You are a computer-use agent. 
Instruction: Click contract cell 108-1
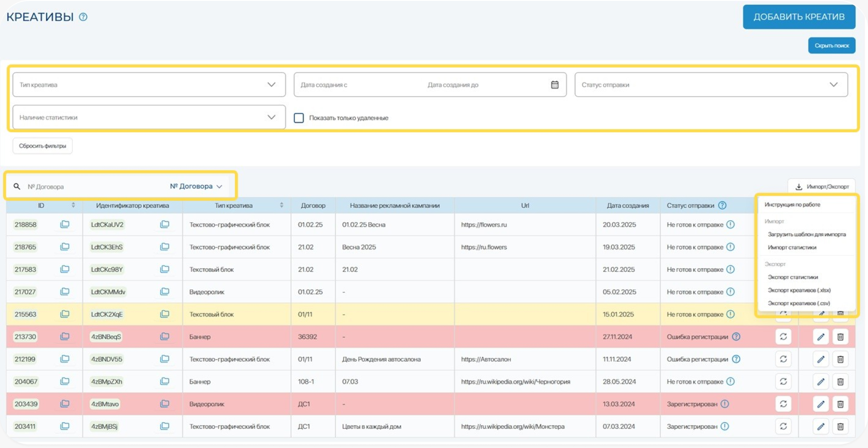coord(306,382)
